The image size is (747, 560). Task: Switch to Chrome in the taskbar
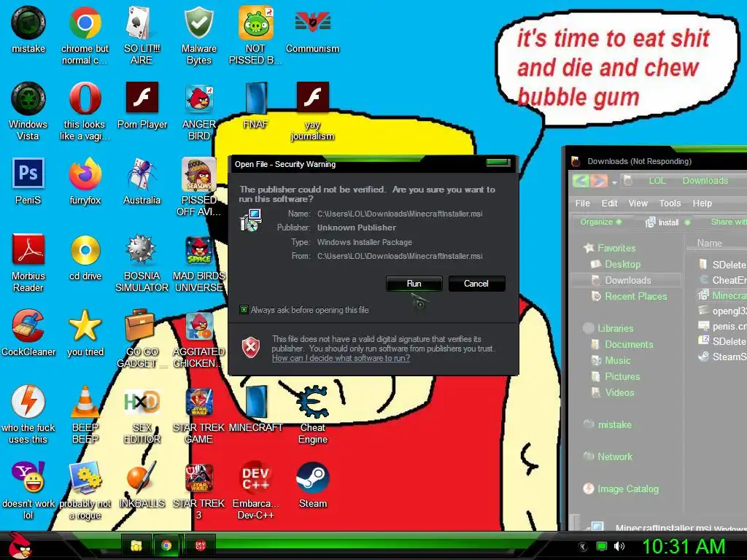[166, 545]
